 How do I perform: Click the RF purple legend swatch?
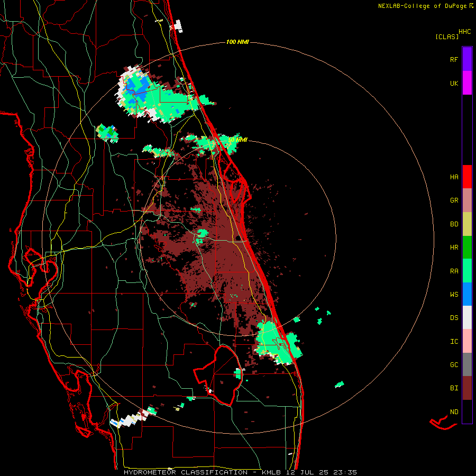coord(467,59)
